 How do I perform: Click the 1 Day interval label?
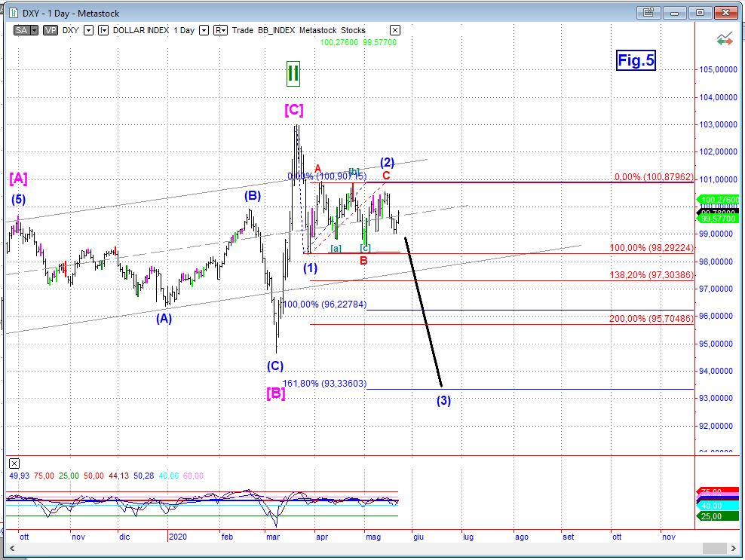(184, 30)
